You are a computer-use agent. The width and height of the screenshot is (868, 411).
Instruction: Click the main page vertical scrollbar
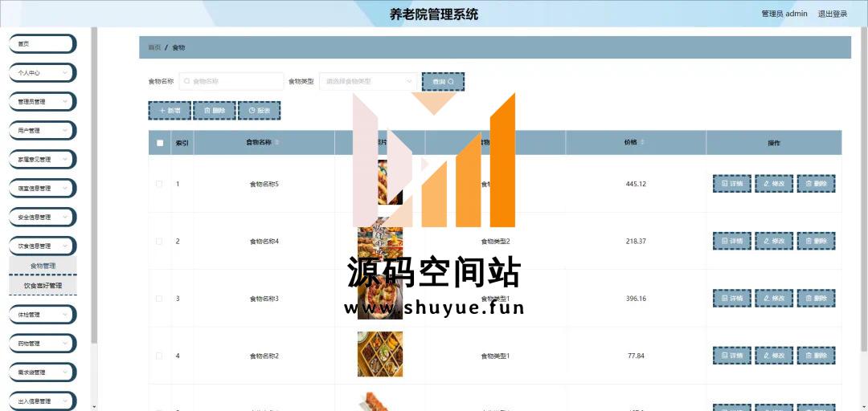pos(865,188)
